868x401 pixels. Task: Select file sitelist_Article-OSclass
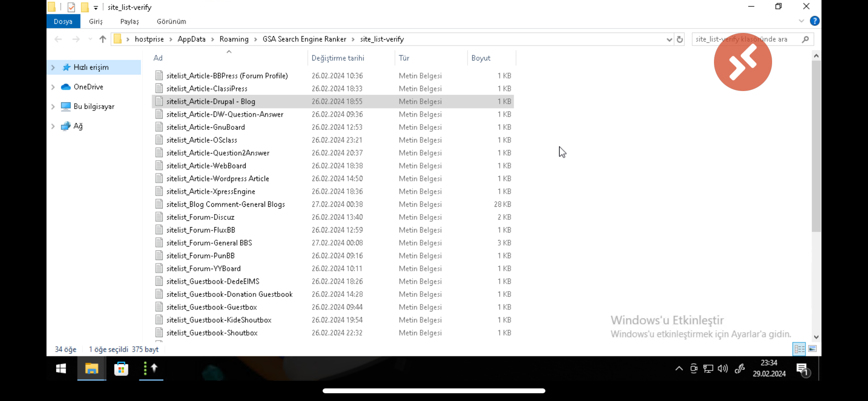[x=201, y=140]
